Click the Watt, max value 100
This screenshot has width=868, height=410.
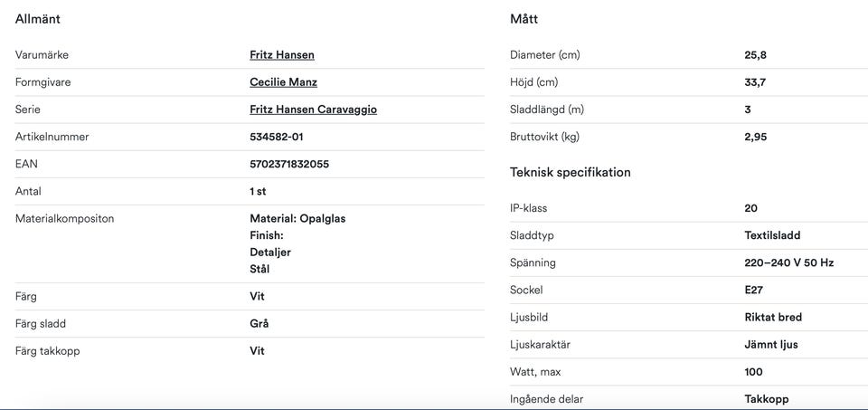coord(753,372)
